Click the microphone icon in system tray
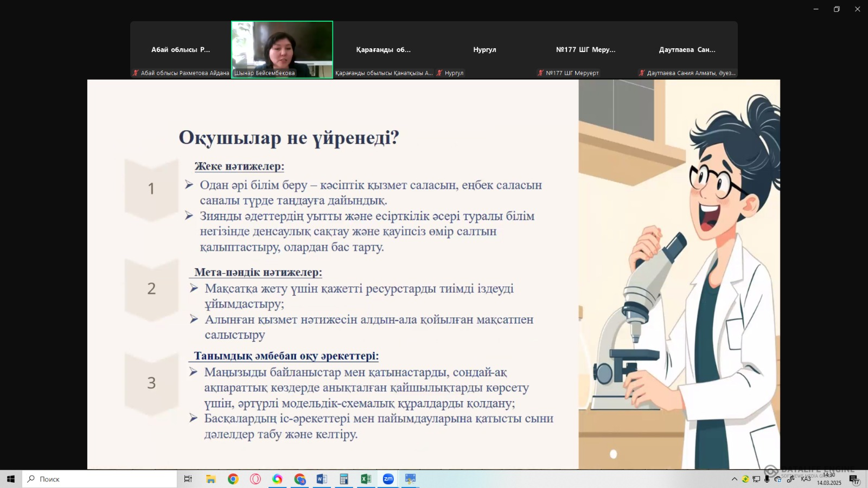This screenshot has width=868, height=488. (767, 479)
